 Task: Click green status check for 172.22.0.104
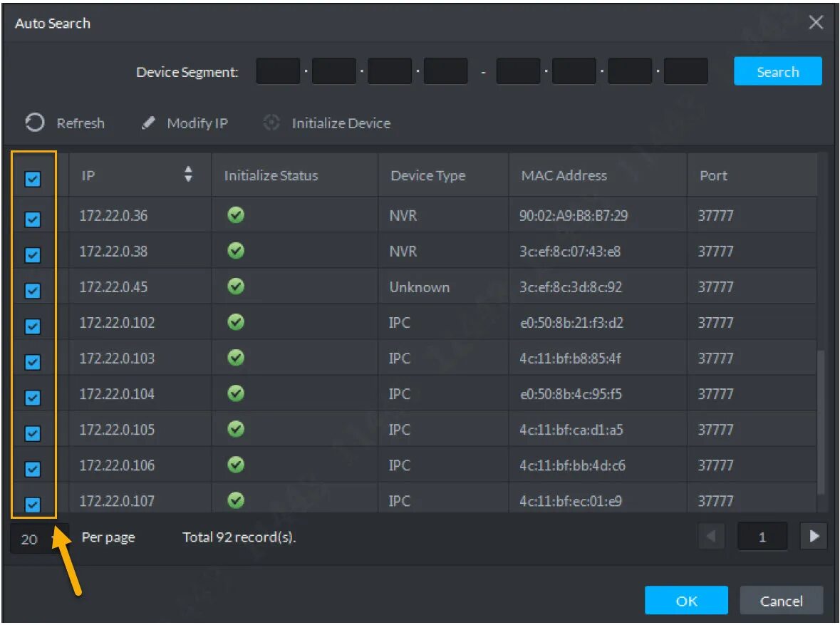point(236,393)
